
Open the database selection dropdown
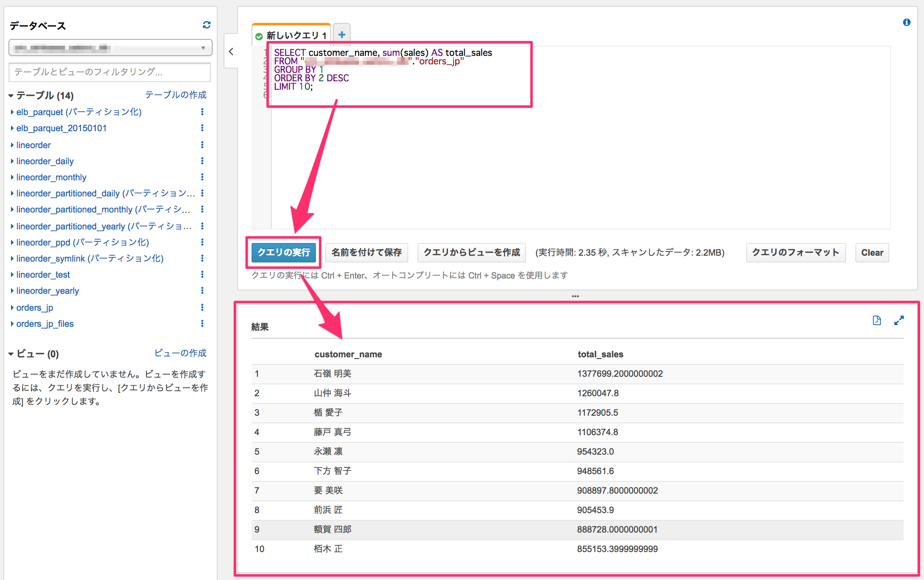pos(110,48)
